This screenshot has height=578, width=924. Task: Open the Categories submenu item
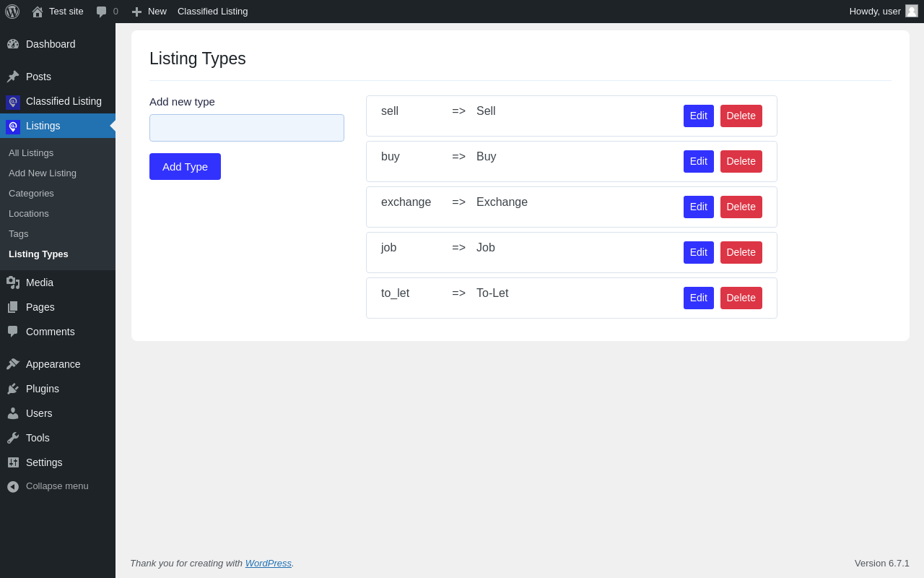pos(31,194)
